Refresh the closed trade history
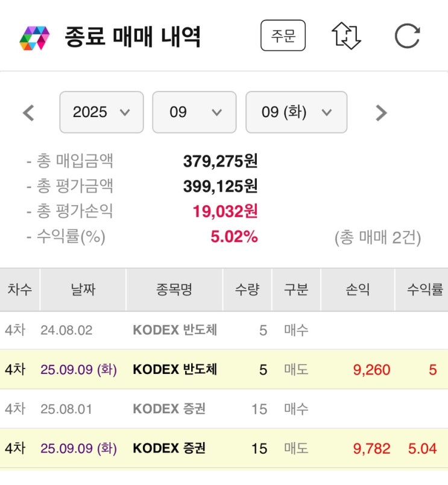Image resolution: width=448 pixels, height=485 pixels. (407, 36)
